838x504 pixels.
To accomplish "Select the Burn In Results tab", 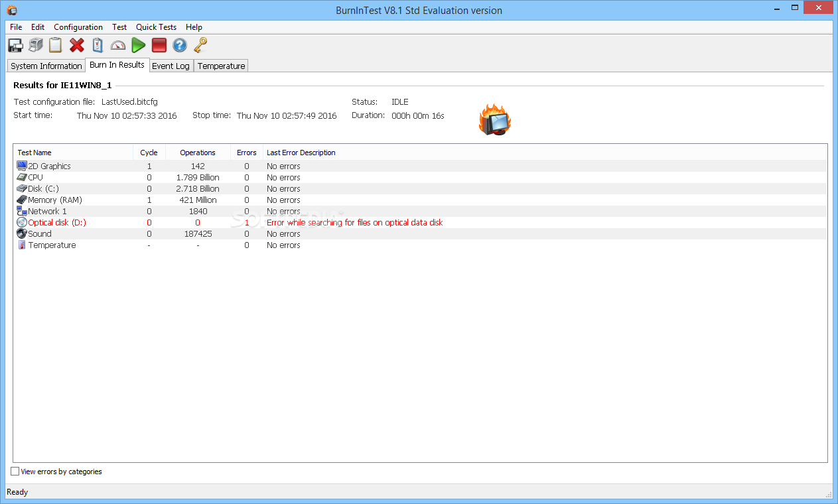I will [117, 64].
